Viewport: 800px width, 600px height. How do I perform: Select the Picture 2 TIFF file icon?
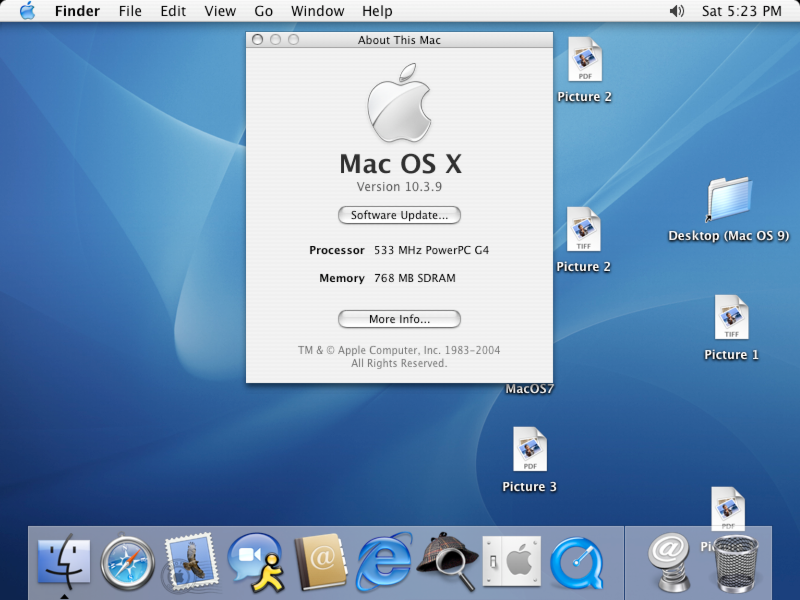click(584, 229)
